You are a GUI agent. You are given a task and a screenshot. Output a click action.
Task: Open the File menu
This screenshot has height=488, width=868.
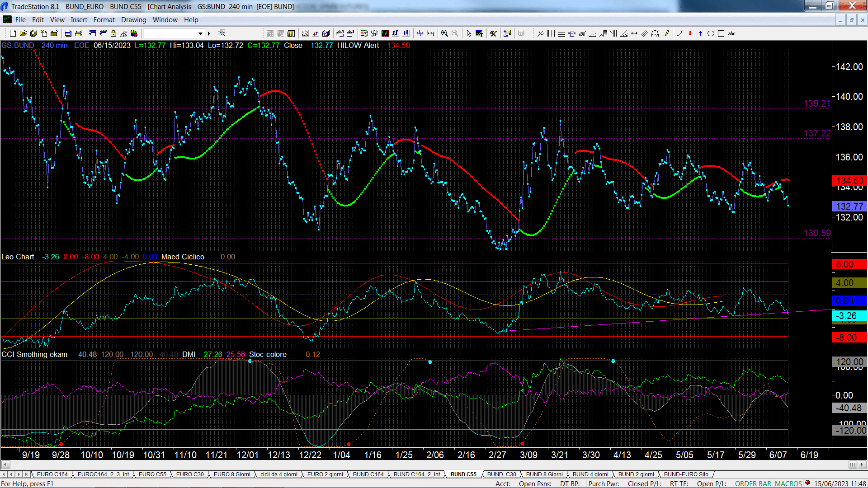[20, 20]
